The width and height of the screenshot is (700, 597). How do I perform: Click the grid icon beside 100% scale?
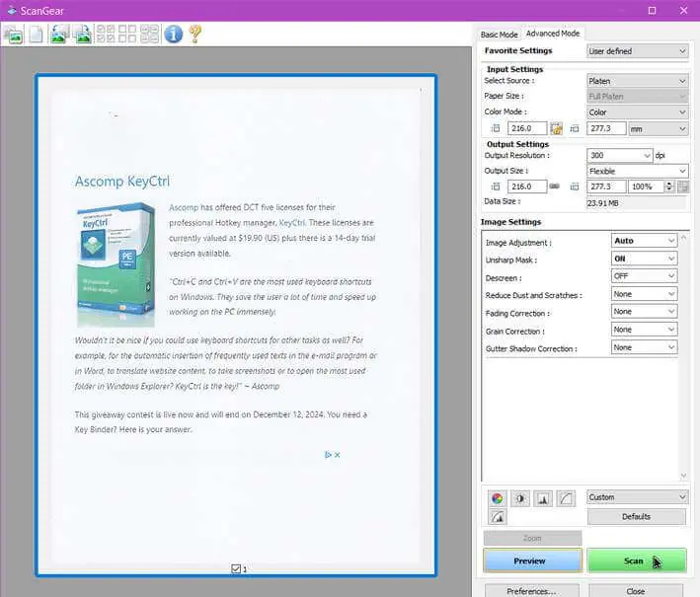682,187
